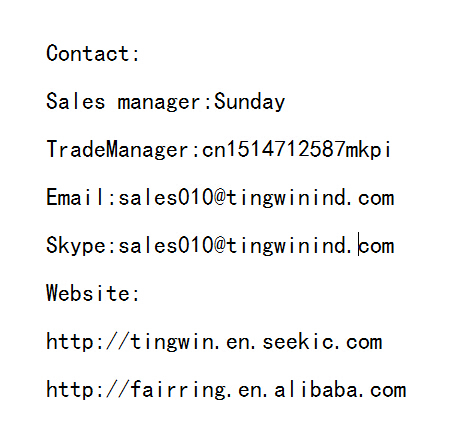
Task: Click the 'Sales manager' label text
Action: pyautogui.click(x=124, y=102)
